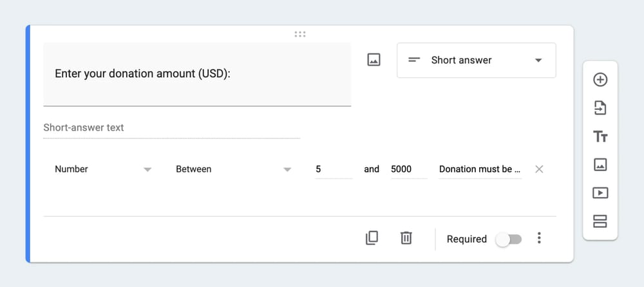Open the more options three-dot menu
644x287 pixels.
coord(539,239)
